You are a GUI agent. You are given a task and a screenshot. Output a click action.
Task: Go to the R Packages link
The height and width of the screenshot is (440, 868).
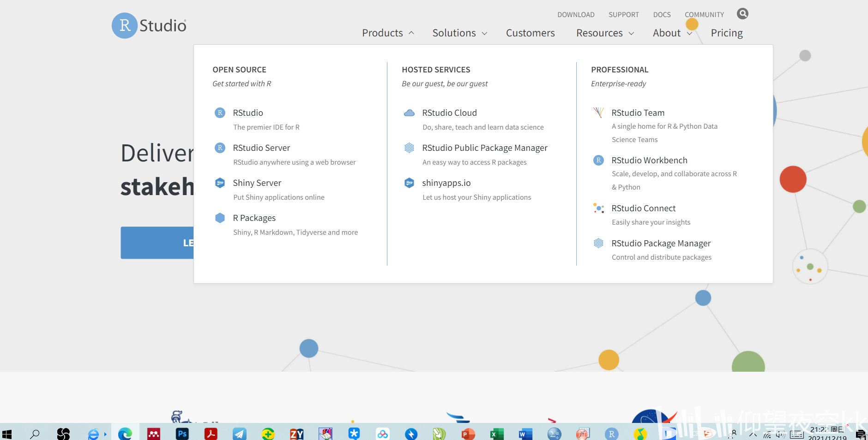(x=254, y=218)
